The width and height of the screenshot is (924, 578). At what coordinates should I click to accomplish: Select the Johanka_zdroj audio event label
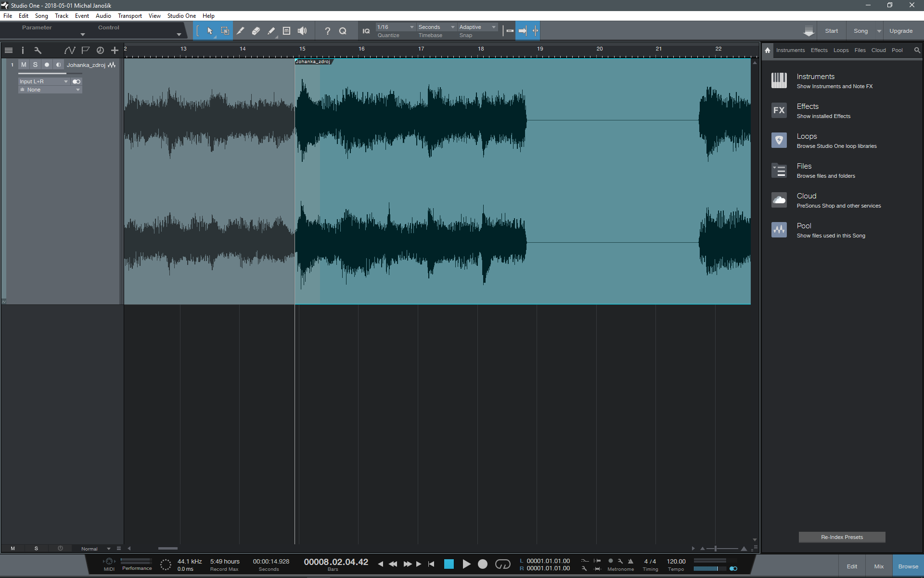point(313,62)
